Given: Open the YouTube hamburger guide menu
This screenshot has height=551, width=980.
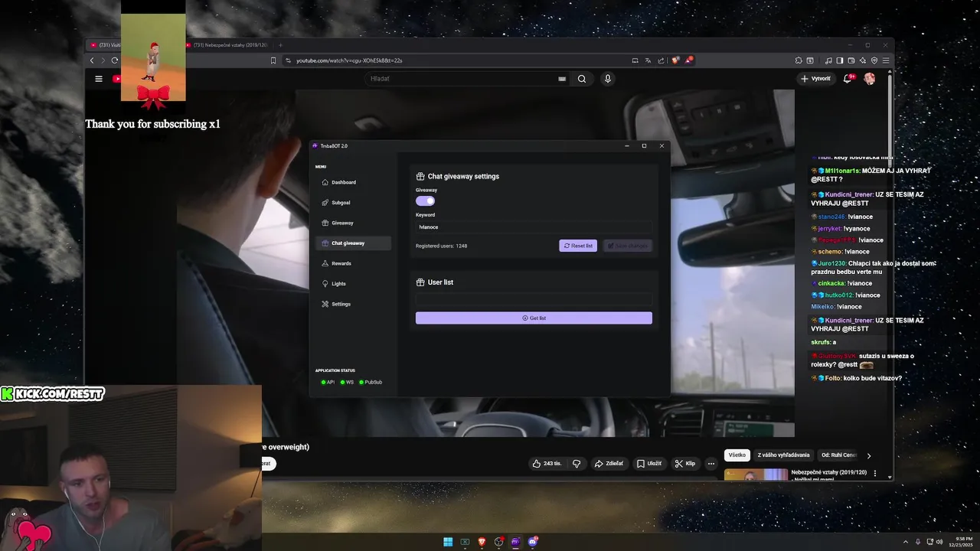Looking at the screenshot, I should (98, 79).
